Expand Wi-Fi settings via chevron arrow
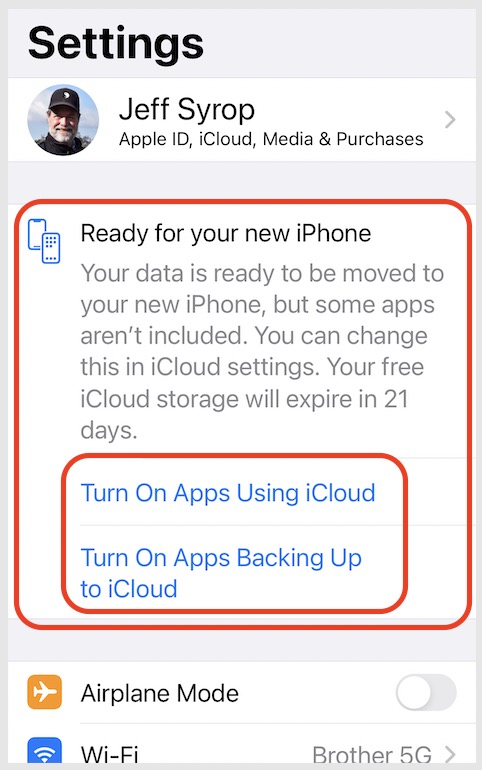Viewport: 482px width, 770px height. 450,753
